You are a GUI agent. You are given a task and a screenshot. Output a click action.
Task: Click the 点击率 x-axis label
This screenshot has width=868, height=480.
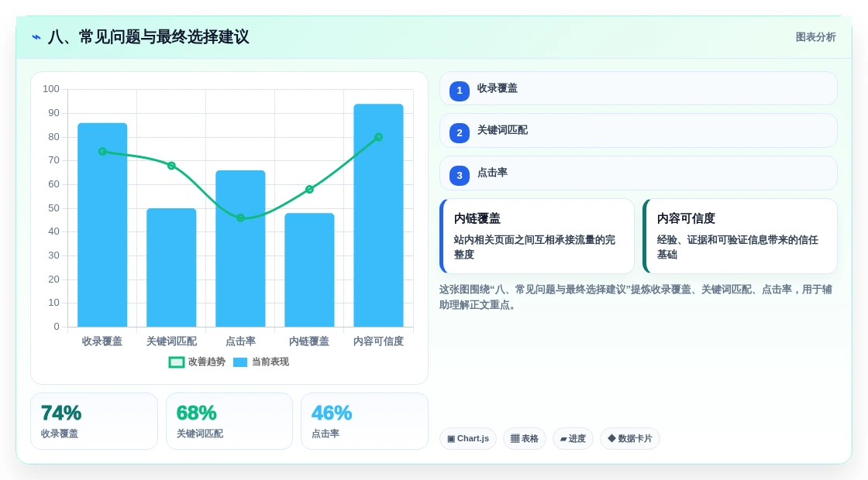tap(240, 341)
